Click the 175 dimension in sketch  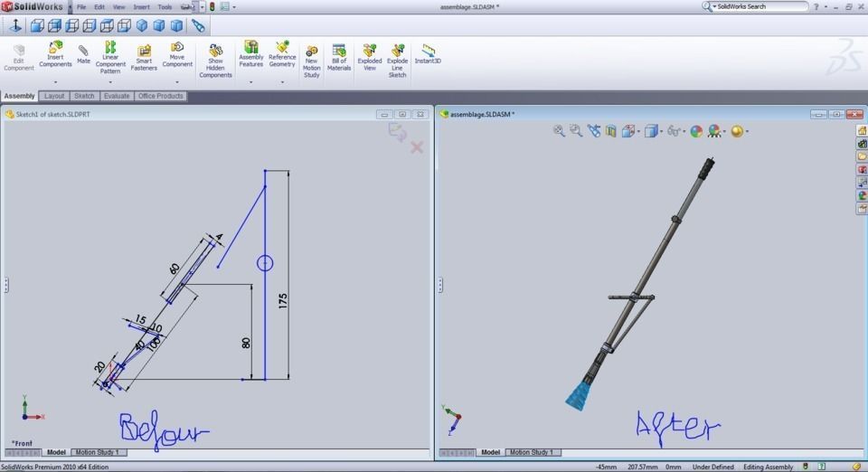(x=283, y=301)
